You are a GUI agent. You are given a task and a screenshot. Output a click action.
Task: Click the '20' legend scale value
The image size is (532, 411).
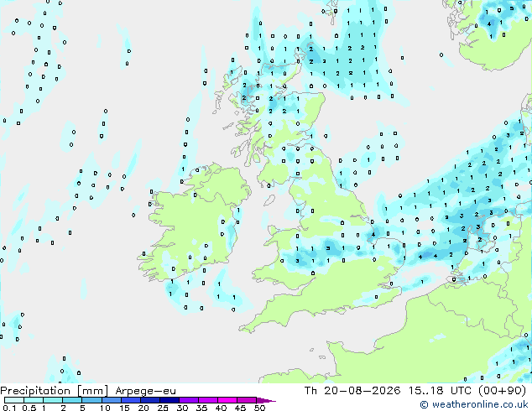click(x=143, y=408)
